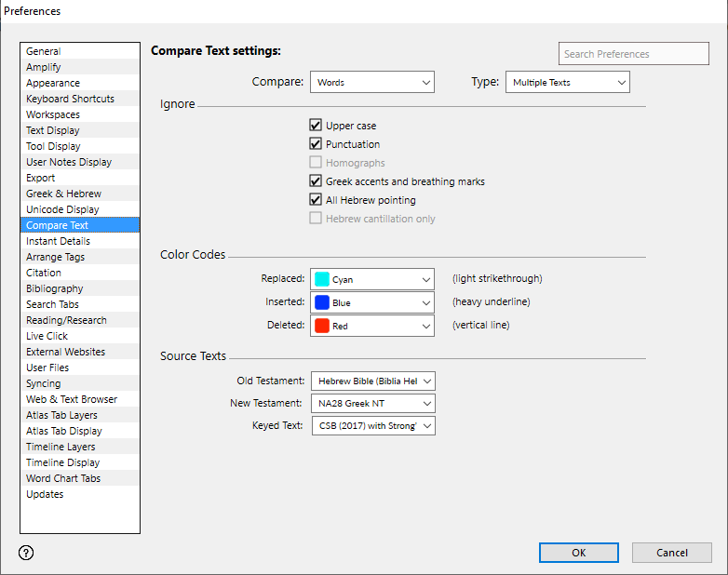Open the Compare dropdown set to Words
The image size is (728, 575).
(x=371, y=83)
